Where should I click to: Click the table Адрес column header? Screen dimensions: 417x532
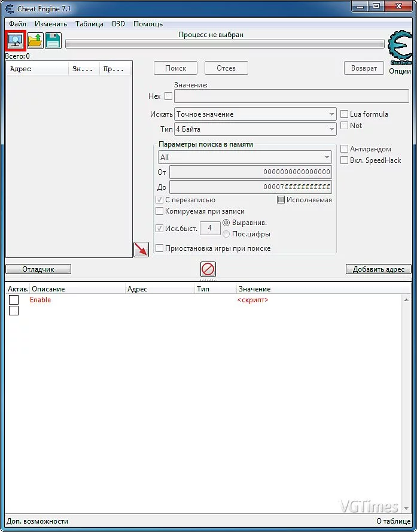pos(160,289)
